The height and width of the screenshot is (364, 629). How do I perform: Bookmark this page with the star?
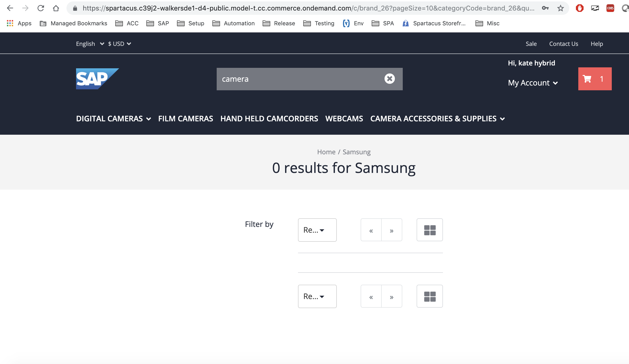561,8
